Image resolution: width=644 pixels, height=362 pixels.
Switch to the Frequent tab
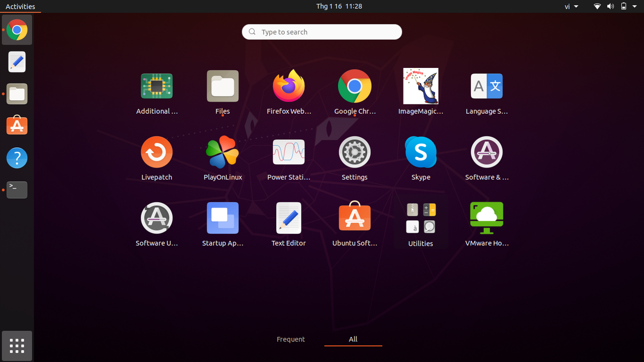[x=291, y=339]
